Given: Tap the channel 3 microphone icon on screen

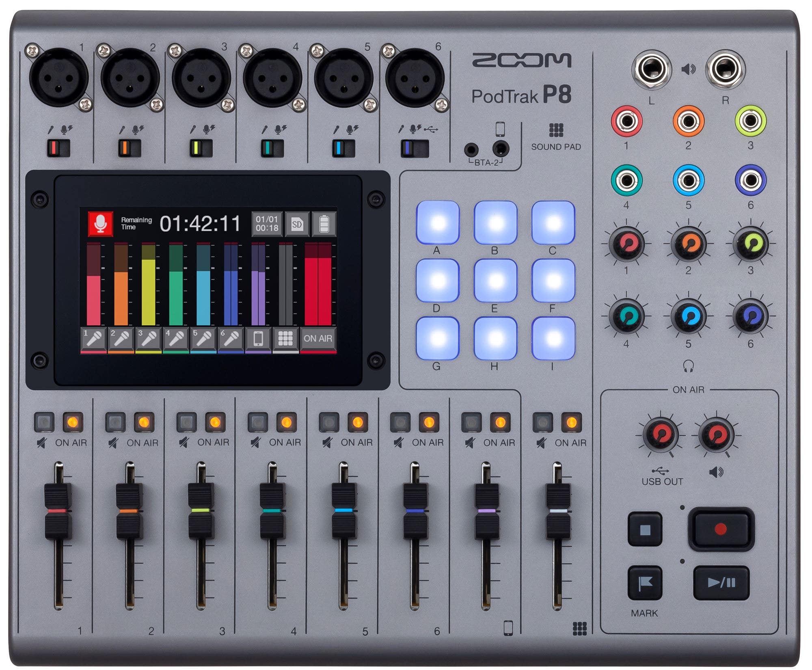Looking at the screenshot, I should pos(149,339).
